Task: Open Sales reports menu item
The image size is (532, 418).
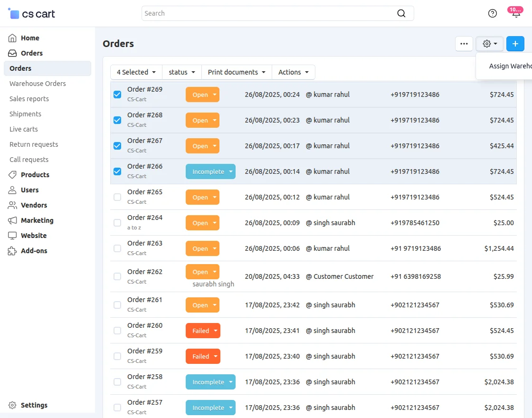Action: click(x=29, y=99)
